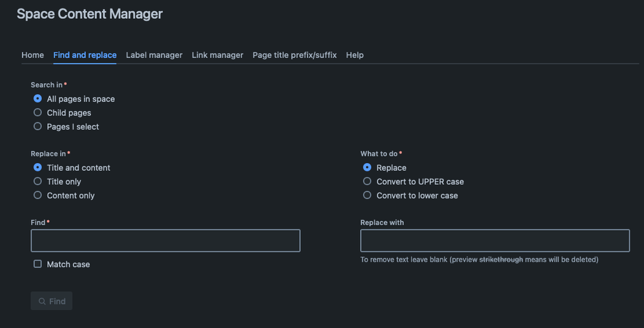Go to the Link manager tab

[217, 55]
